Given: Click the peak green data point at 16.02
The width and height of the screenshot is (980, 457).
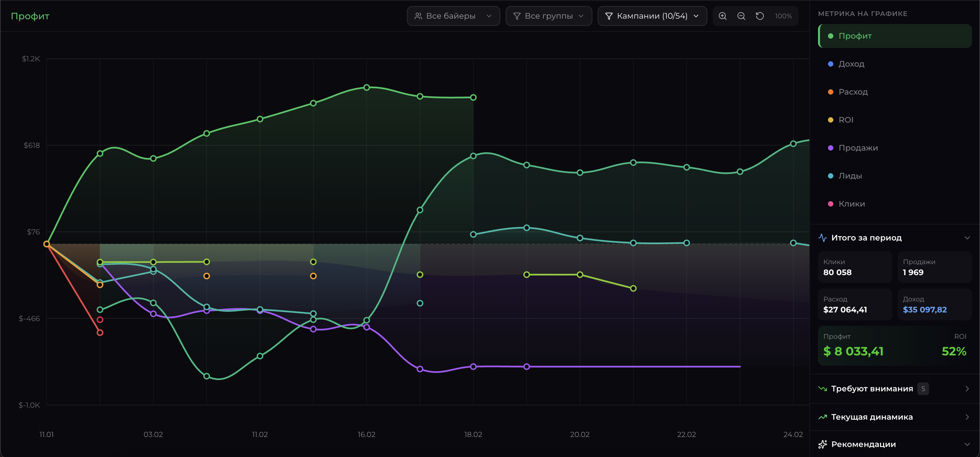Looking at the screenshot, I should coord(366,88).
